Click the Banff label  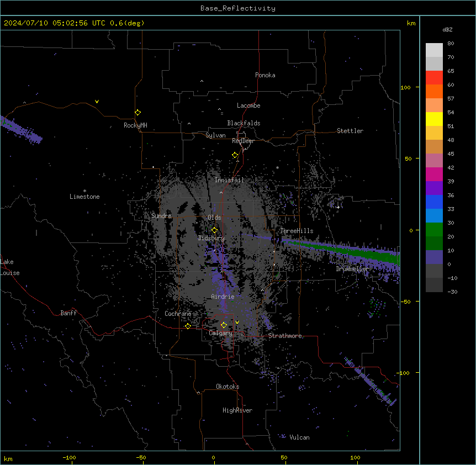[x=68, y=313]
